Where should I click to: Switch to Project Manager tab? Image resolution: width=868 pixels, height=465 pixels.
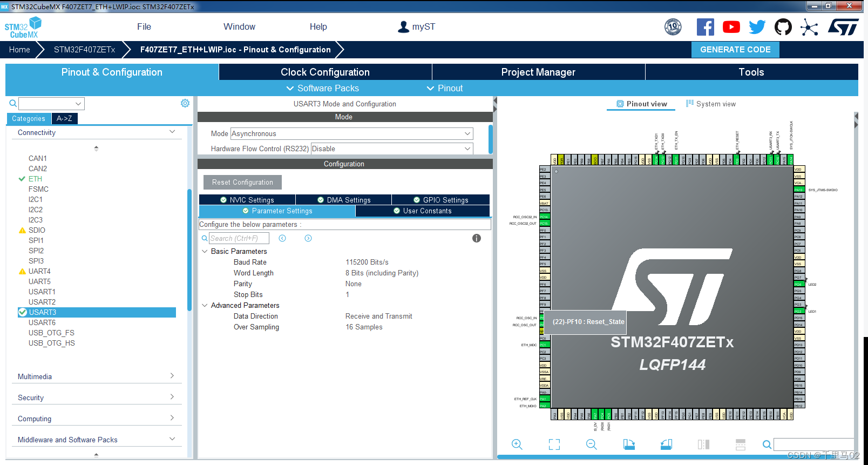pyautogui.click(x=538, y=72)
